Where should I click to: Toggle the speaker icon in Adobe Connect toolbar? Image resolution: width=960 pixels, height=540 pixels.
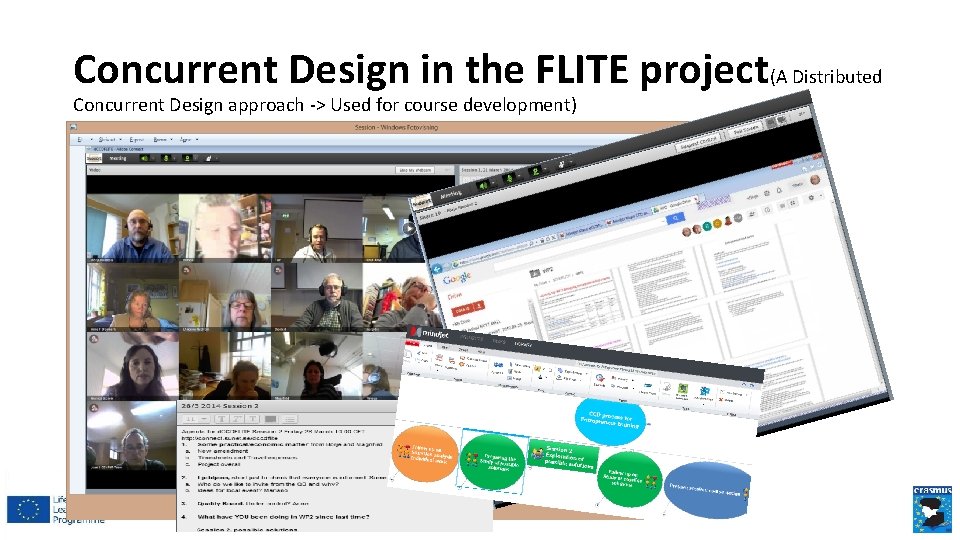(144, 158)
